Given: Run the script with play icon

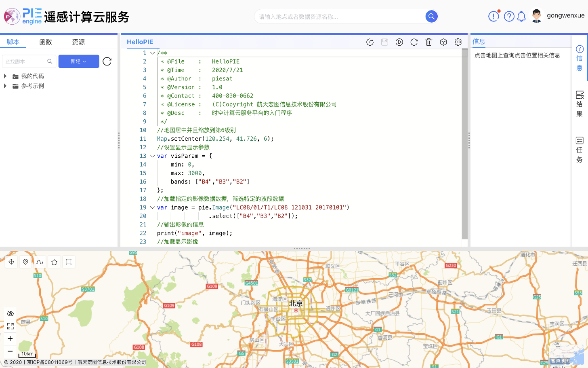Looking at the screenshot, I should pyautogui.click(x=399, y=42).
